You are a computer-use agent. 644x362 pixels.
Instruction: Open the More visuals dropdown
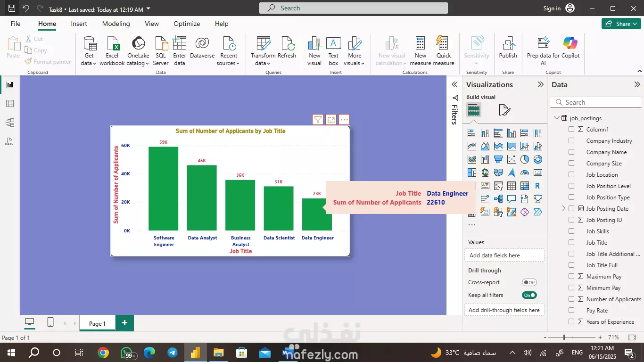(355, 51)
